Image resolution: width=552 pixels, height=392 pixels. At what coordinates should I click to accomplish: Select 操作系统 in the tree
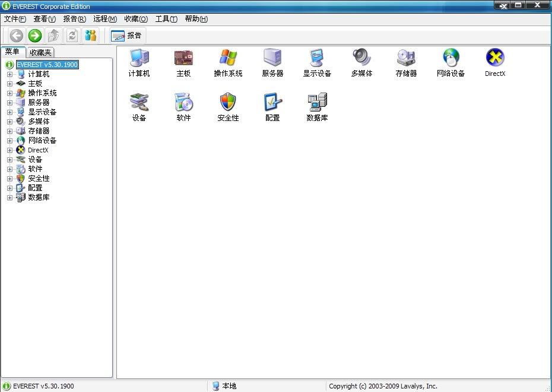(x=42, y=93)
